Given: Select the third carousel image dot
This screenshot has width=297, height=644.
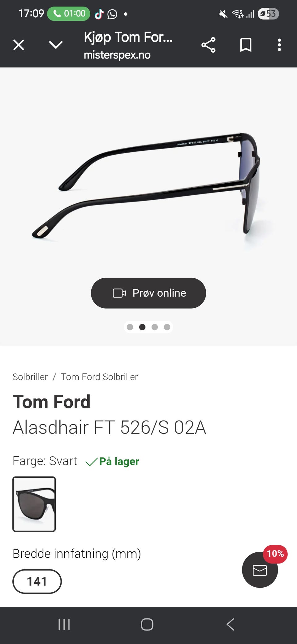Looking at the screenshot, I should point(155,327).
